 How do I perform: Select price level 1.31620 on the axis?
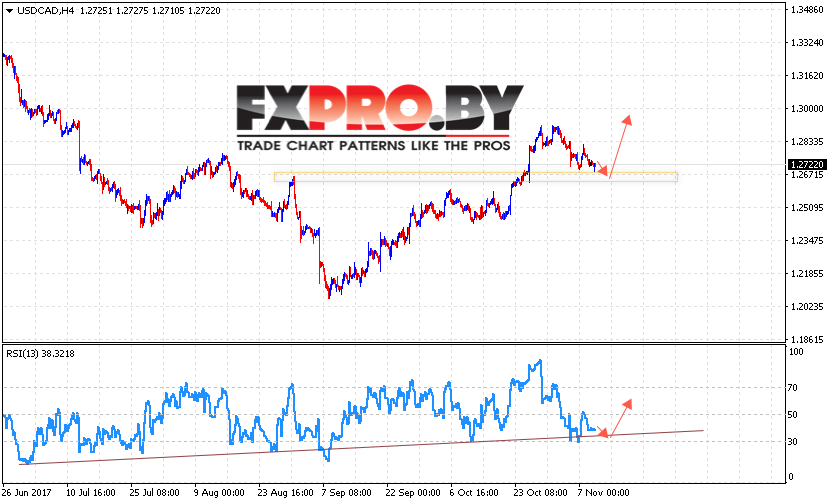[x=807, y=76]
